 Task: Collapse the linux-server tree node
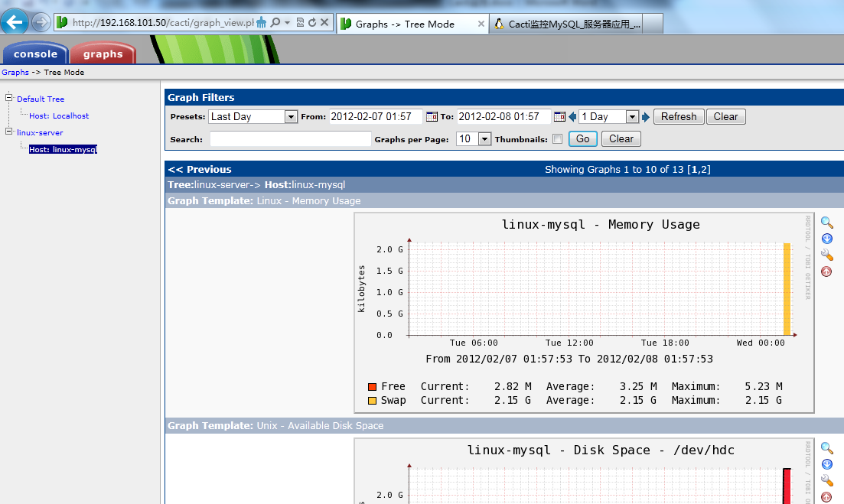tap(8, 132)
